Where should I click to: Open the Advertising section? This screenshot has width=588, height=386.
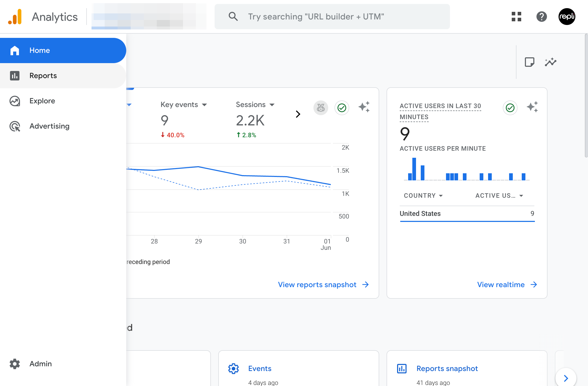click(63, 126)
